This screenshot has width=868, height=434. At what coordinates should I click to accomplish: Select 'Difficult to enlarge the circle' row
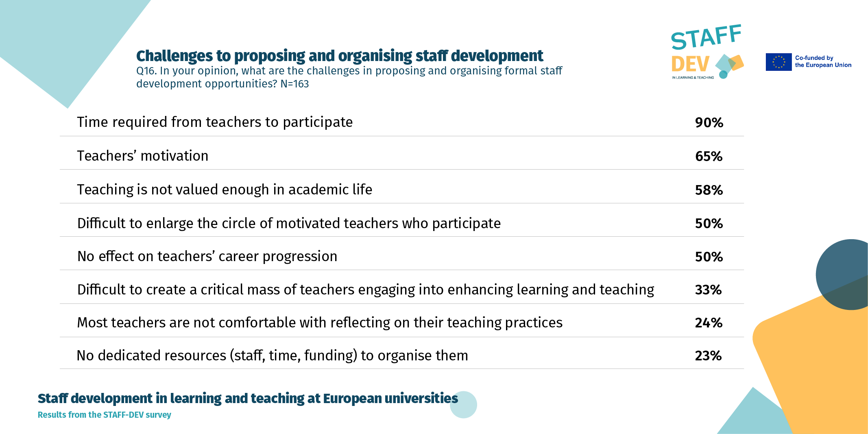402,223
